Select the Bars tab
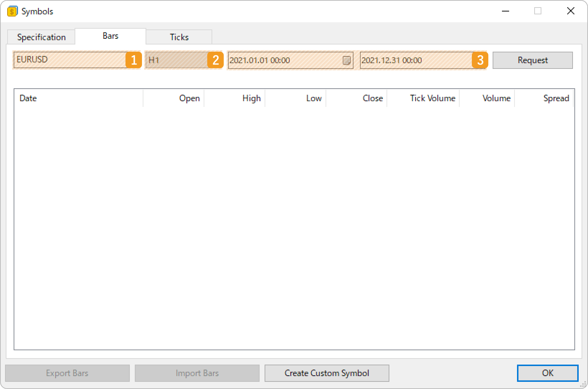 point(110,36)
